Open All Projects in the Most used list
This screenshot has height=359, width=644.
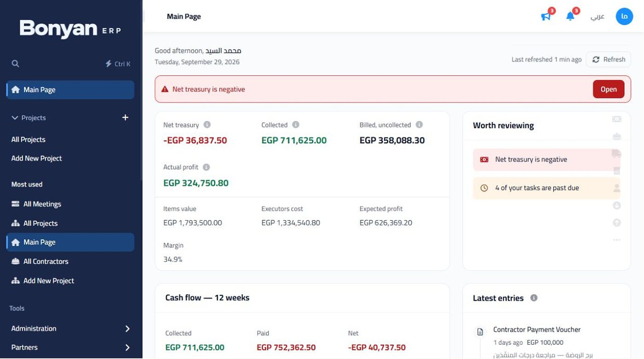70,223
